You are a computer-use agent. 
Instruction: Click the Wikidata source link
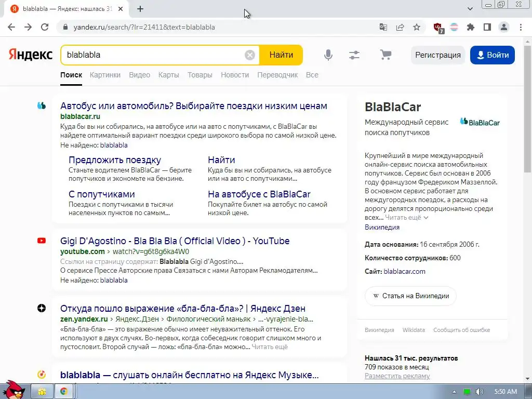pos(414,330)
